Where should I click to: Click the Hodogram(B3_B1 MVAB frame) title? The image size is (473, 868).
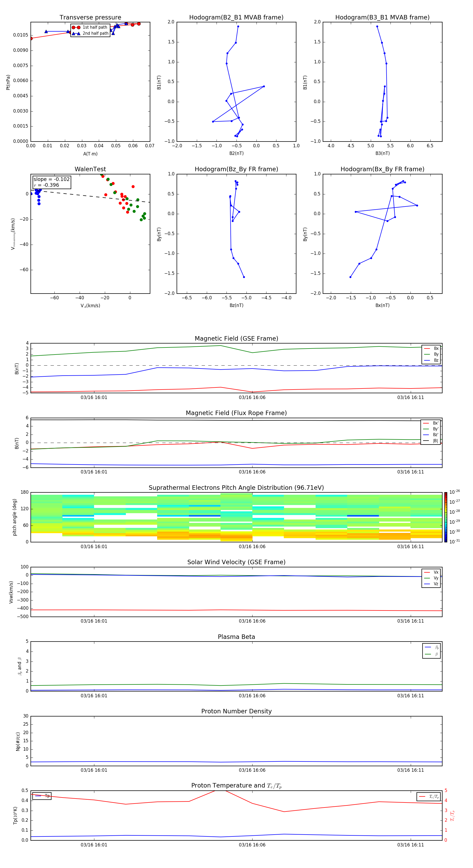coord(382,18)
